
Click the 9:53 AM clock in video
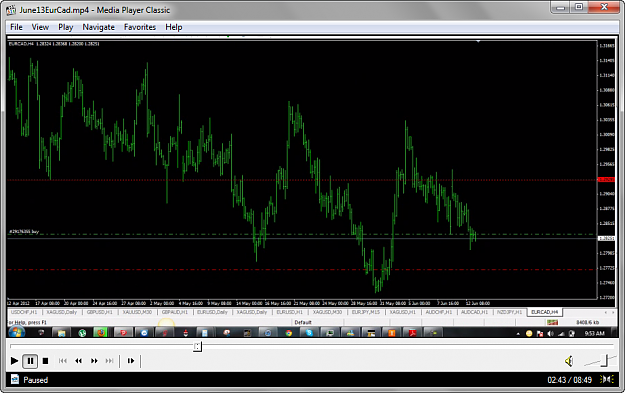click(x=594, y=333)
